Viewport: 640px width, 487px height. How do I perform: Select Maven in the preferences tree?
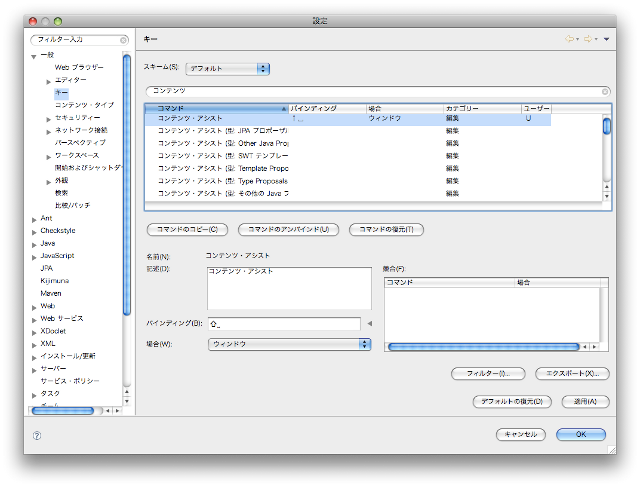coord(51,293)
